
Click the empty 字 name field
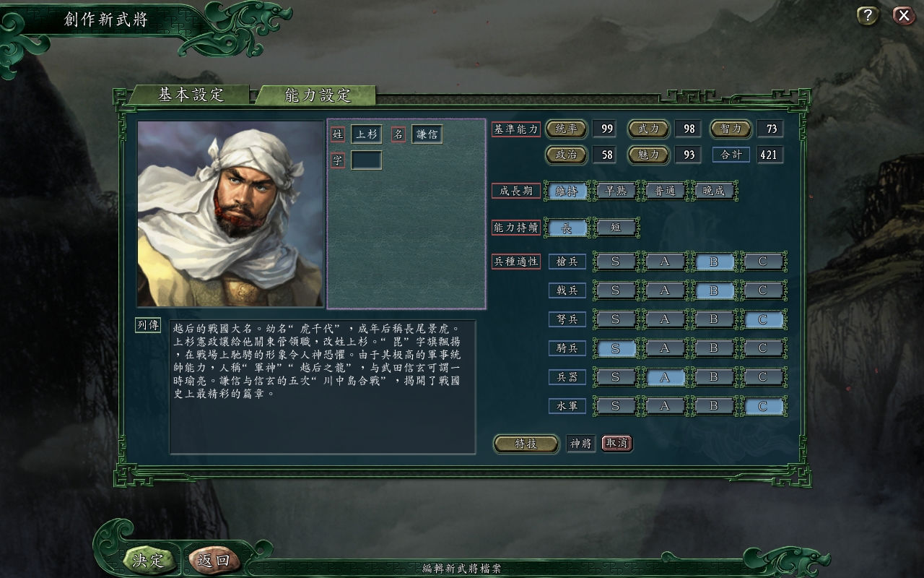coord(366,160)
